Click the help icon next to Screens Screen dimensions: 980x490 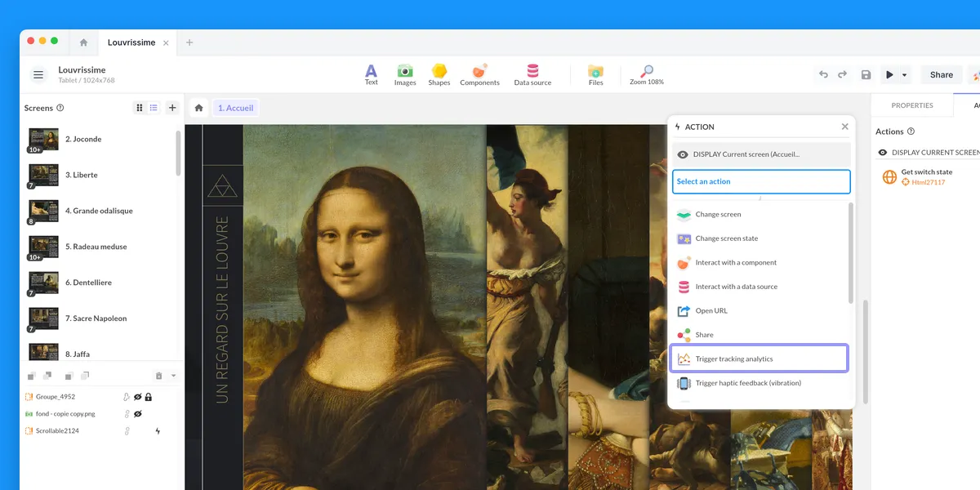click(x=60, y=108)
